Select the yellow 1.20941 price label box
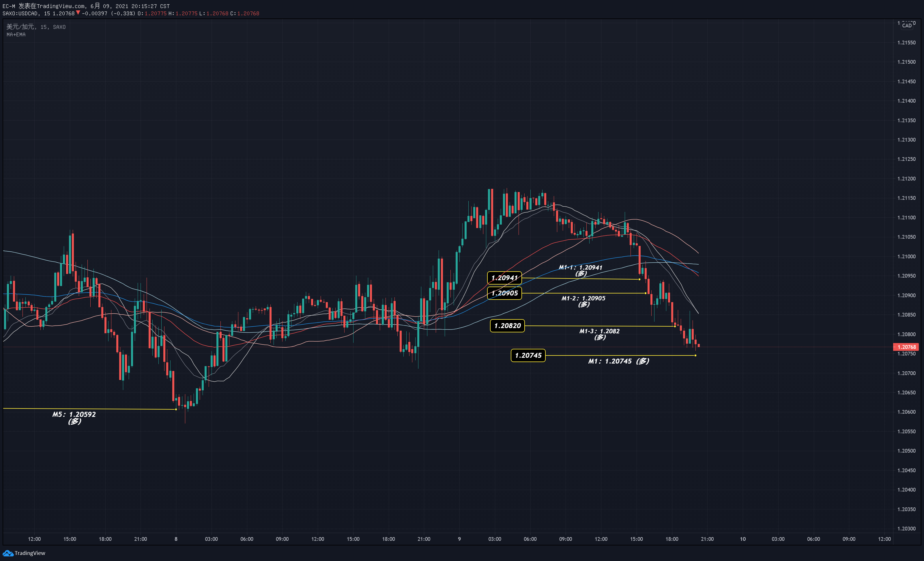This screenshot has height=561, width=924. [504, 278]
